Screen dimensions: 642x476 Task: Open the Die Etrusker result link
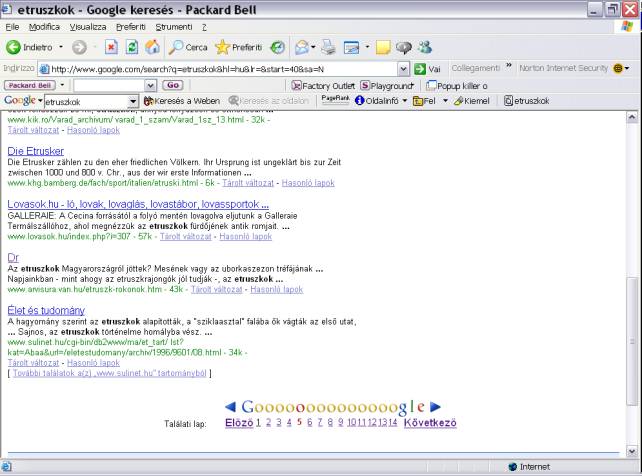coord(36,151)
